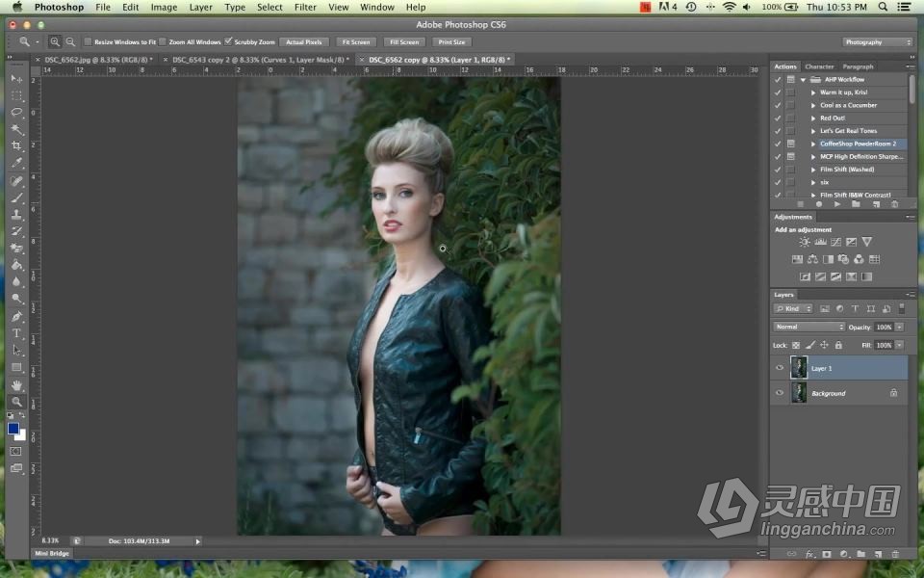Expand the Let's Get Real Tones action
The width and height of the screenshot is (924, 578).
[x=813, y=131]
